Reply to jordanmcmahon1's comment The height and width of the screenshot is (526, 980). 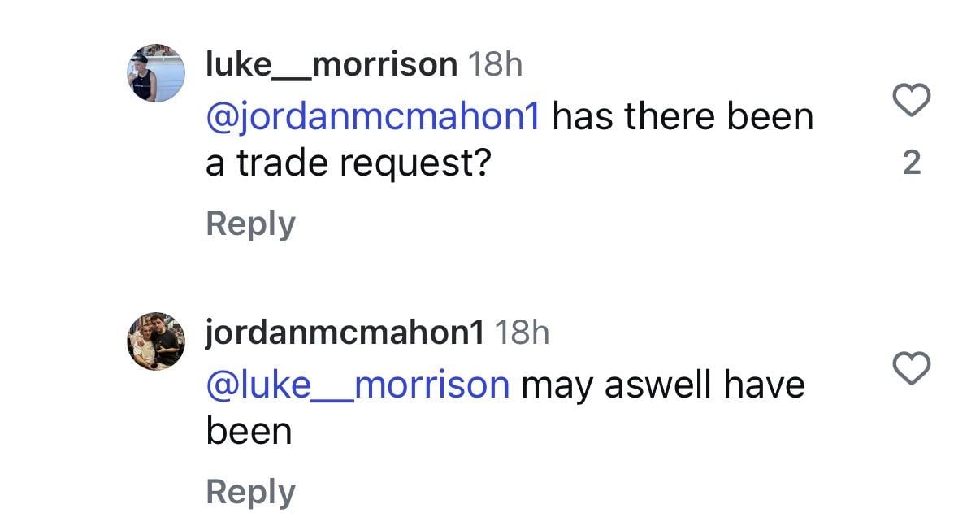point(250,492)
